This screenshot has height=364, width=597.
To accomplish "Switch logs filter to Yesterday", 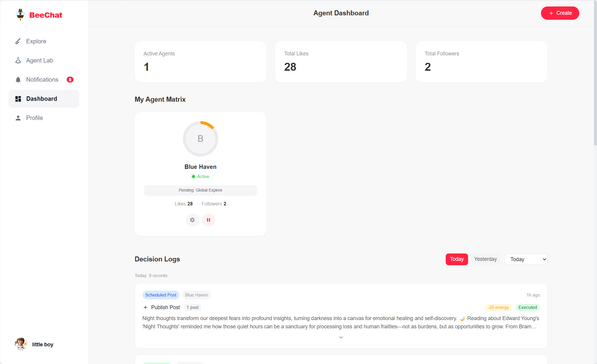I will click(x=485, y=259).
